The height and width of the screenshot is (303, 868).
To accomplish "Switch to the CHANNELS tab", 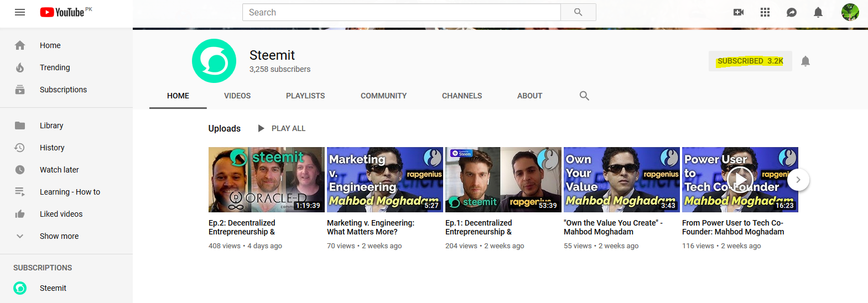I will (x=462, y=96).
